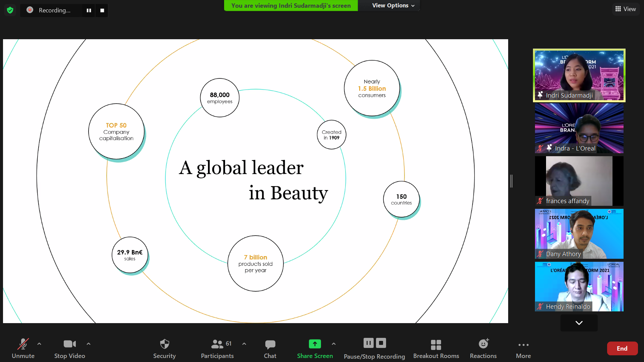Open the Security shield menu
Image resolution: width=644 pixels, height=362 pixels.
tap(164, 349)
